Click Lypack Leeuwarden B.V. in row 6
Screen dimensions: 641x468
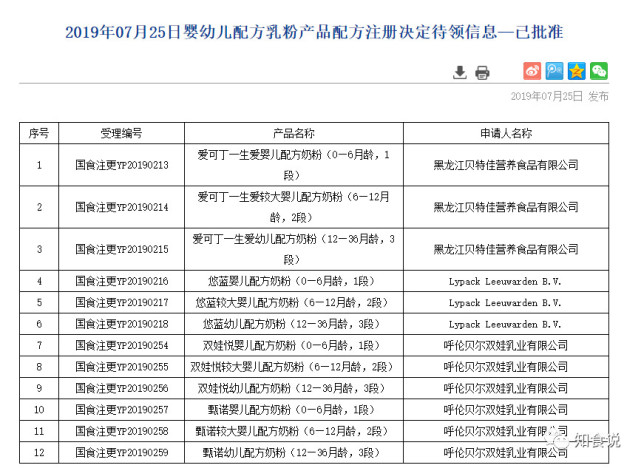[506, 324]
